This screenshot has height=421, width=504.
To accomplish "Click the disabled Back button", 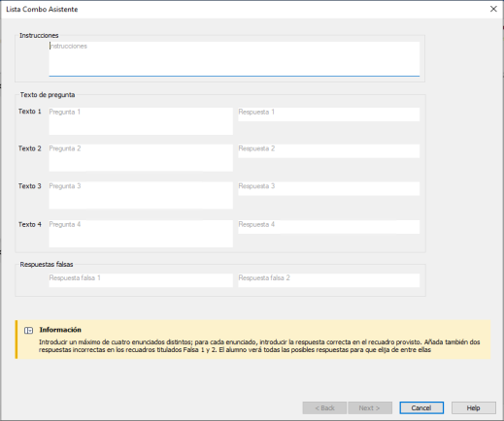I will (x=324, y=407).
